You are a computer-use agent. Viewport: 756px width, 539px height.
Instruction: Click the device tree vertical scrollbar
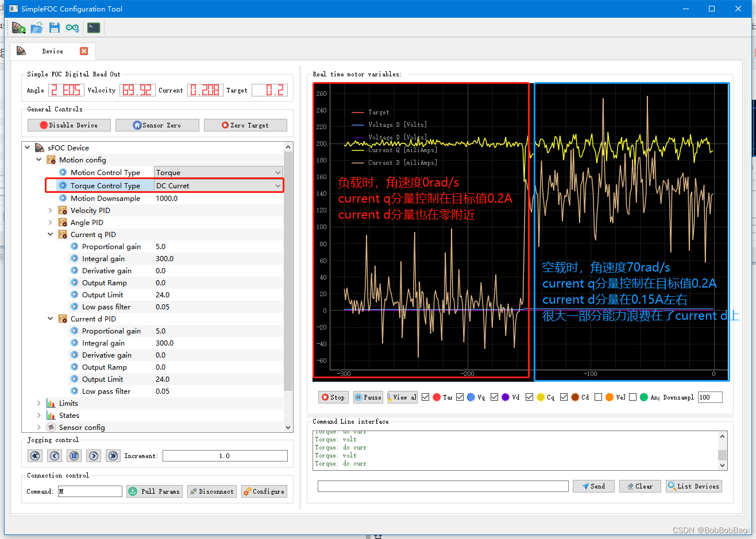point(288,272)
